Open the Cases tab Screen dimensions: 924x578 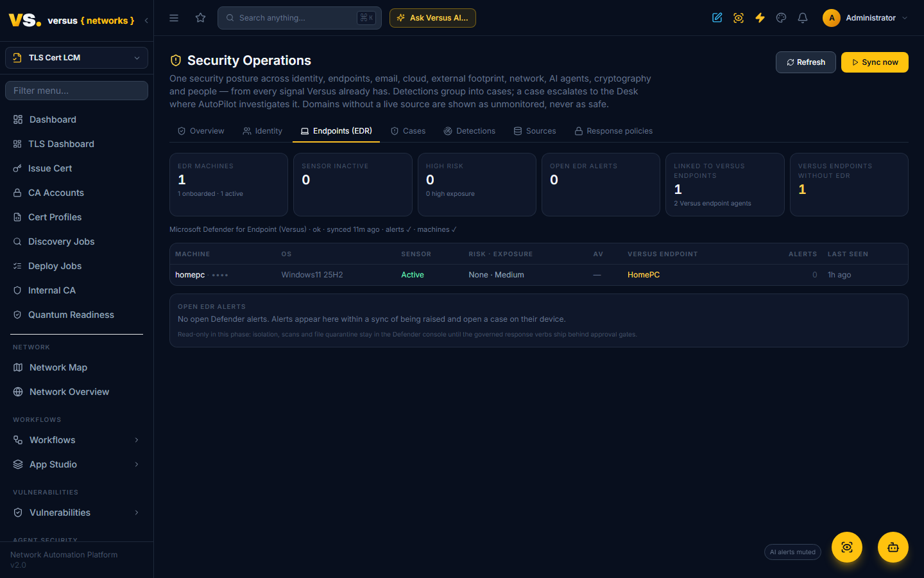(x=408, y=131)
